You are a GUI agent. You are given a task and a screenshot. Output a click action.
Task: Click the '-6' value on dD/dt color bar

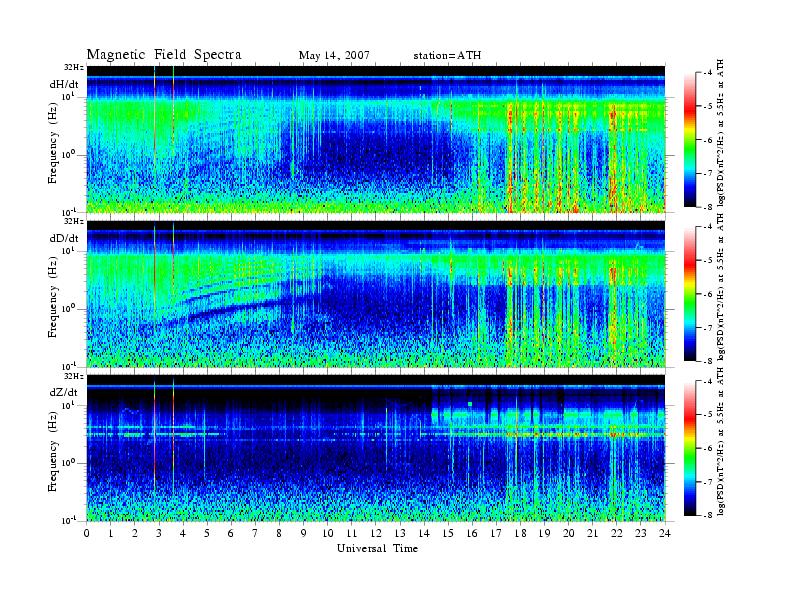(708, 294)
